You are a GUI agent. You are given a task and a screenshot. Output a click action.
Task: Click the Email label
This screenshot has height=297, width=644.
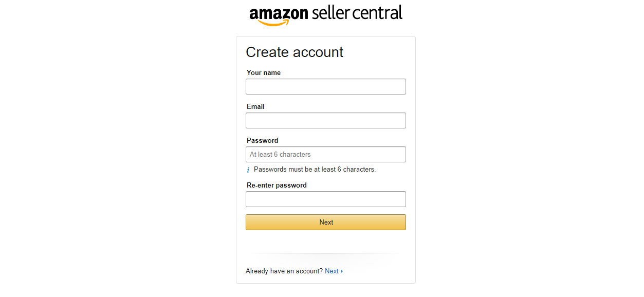coord(255,106)
